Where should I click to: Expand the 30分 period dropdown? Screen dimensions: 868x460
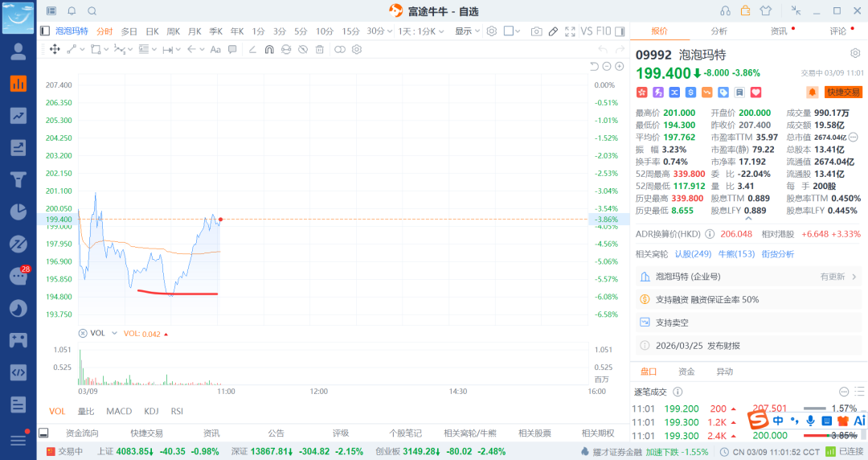tap(379, 31)
